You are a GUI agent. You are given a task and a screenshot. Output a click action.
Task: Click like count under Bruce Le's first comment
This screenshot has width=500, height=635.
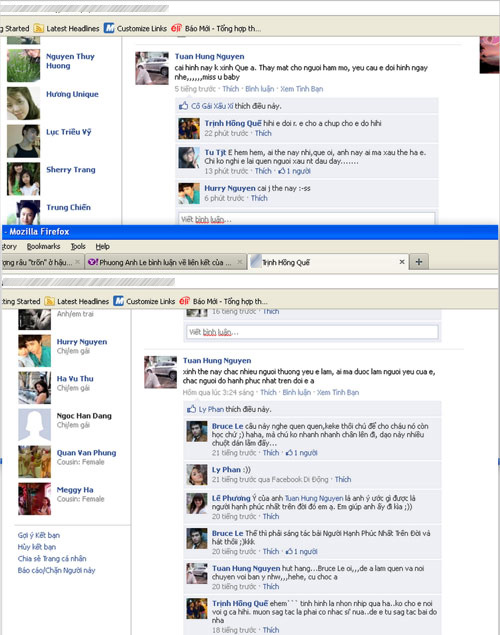[x=302, y=453]
